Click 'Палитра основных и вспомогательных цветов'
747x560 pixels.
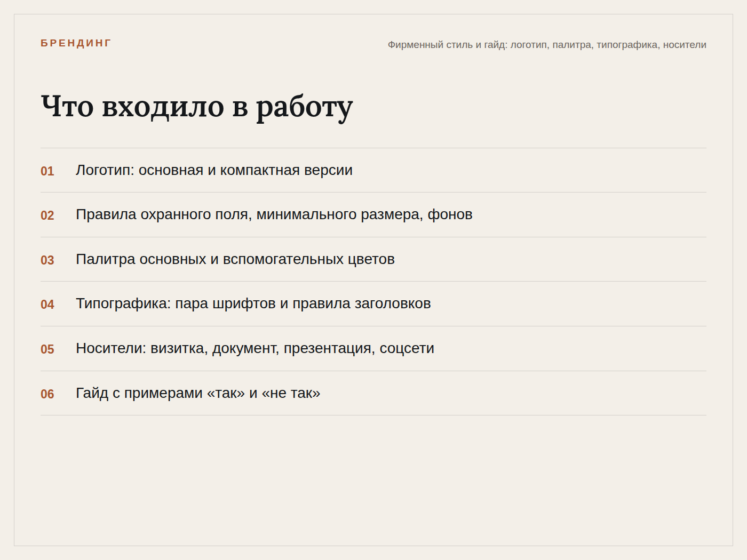pyautogui.click(x=235, y=259)
